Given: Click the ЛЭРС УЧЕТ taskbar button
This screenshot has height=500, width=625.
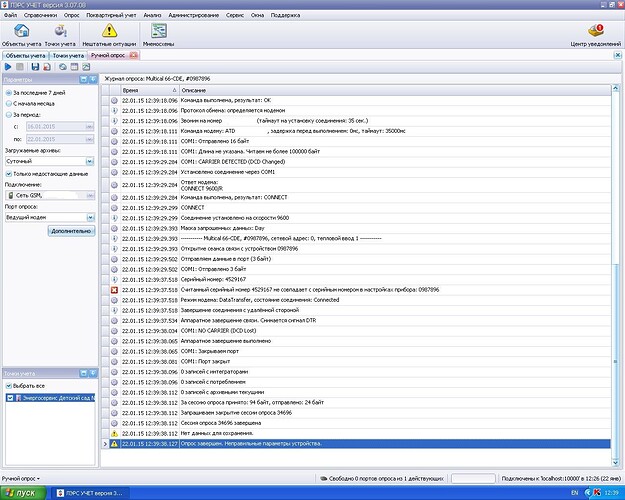Looking at the screenshot, I should click(90, 493).
